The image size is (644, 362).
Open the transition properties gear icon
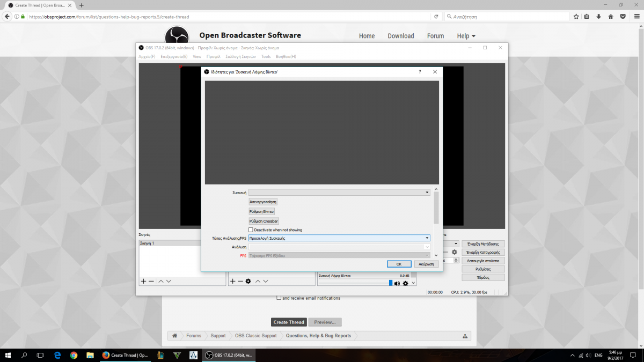click(x=454, y=252)
